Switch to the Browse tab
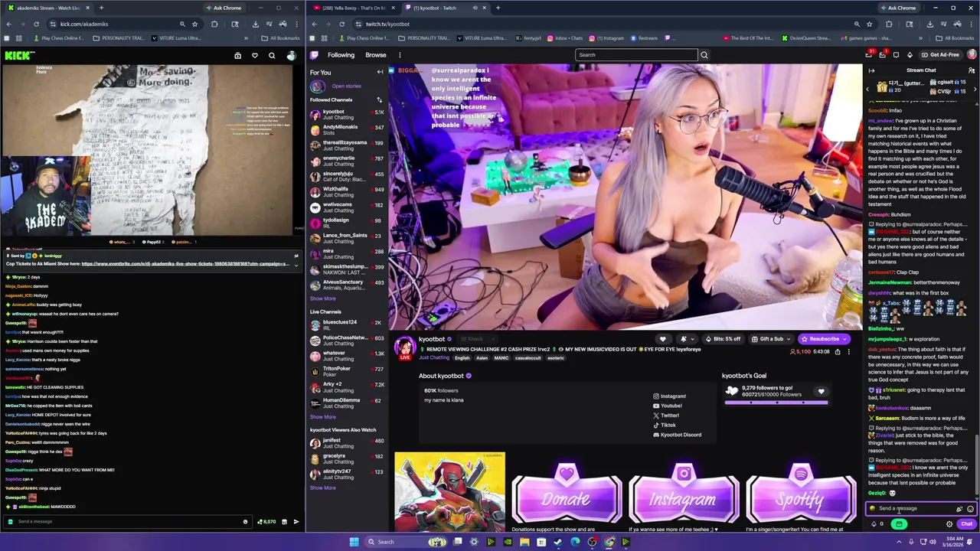The width and height of the screenshot is (980, 551). pos(376,55)
